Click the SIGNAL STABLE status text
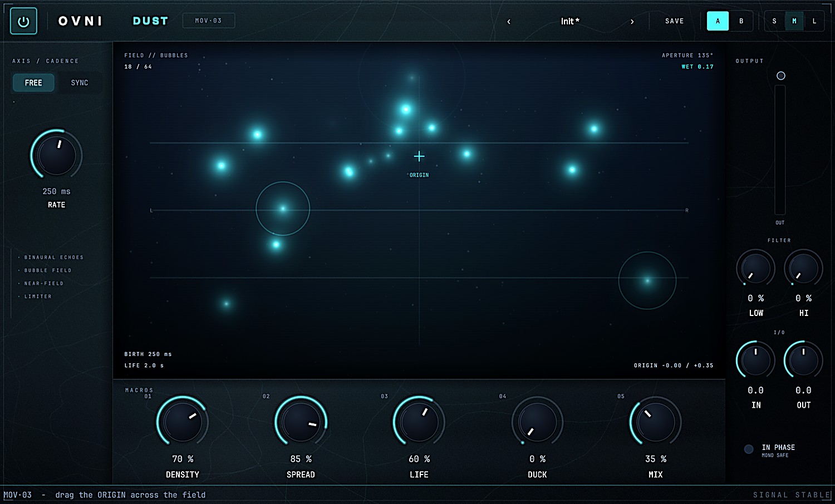 click(792, 495)
